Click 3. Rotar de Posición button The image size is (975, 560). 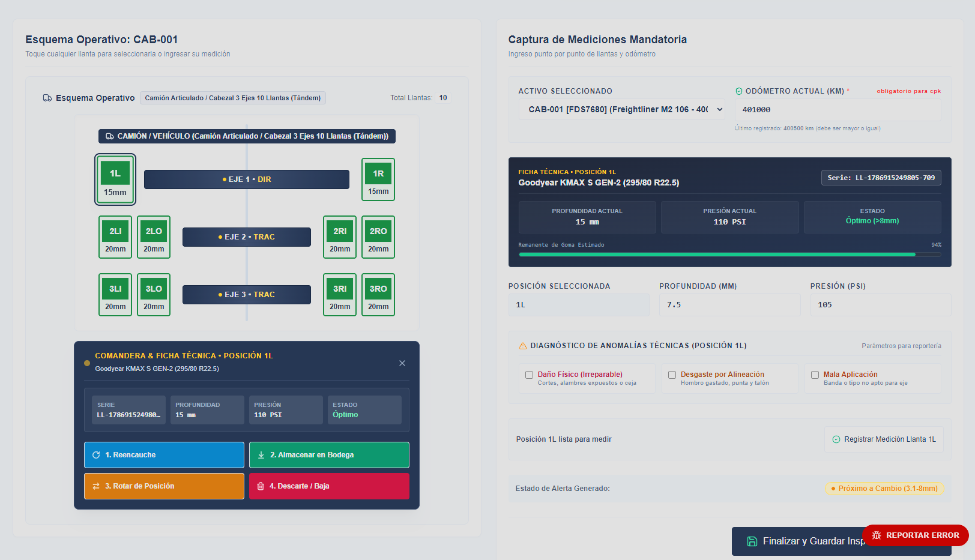coord(164,486)
